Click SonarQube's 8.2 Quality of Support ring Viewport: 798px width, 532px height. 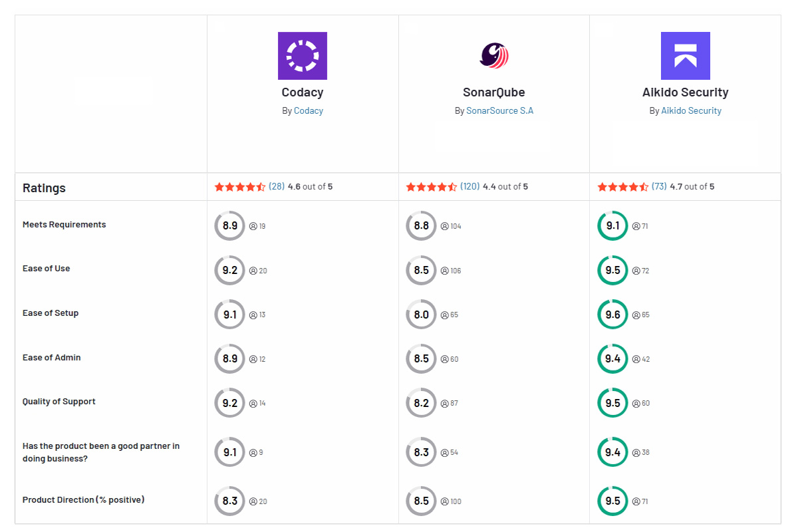[422, 403]
